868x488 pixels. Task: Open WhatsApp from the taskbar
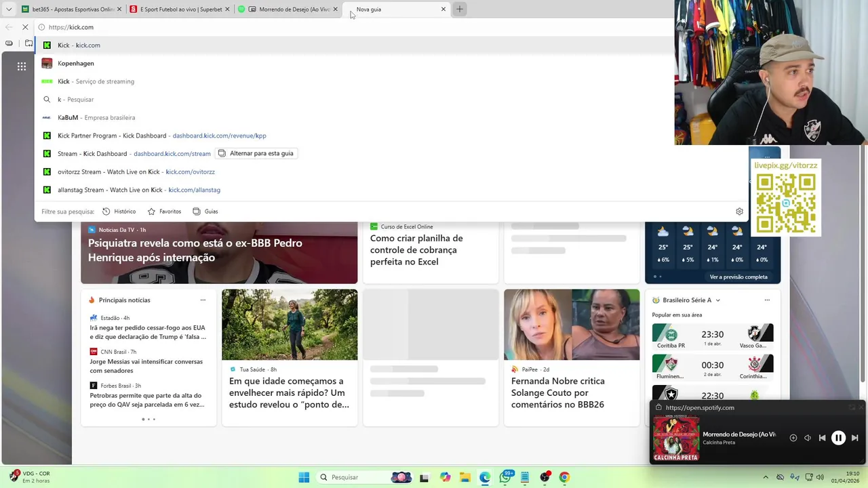click(x=505, y=477)
